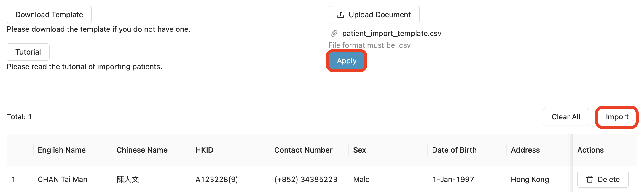The image size is (644, 196).
Task: Click the Date of Birth column header
Action: click(454, 150)
